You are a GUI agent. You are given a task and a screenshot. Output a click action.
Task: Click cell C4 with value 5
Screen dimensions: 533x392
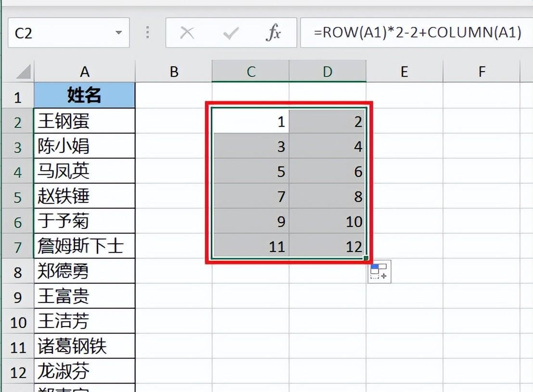[251, 171]
